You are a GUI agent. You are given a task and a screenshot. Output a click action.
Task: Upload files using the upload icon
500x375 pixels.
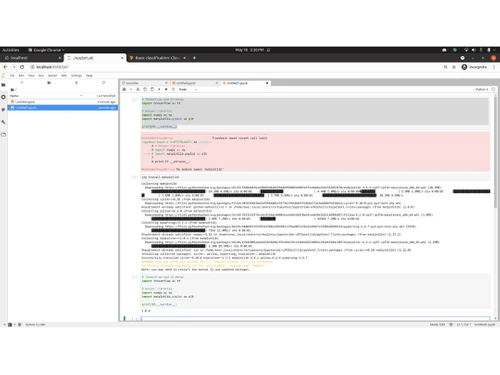pyautogui.click(x=76, y=82)
